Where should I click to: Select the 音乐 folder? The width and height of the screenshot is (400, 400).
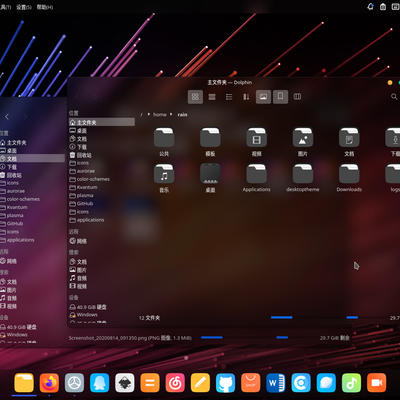pos(164,178)
